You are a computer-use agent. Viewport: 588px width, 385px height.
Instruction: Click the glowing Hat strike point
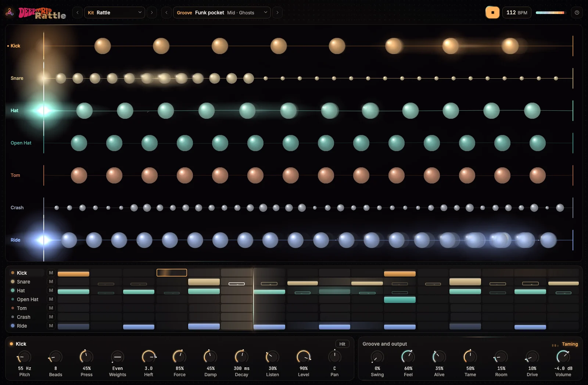[x=44, y=110]
